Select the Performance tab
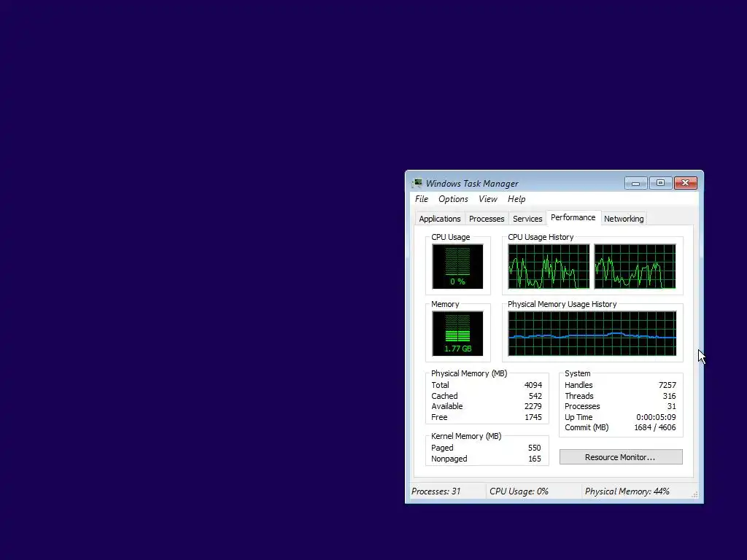Screen dimensions: 747x560 pos(573,217)
